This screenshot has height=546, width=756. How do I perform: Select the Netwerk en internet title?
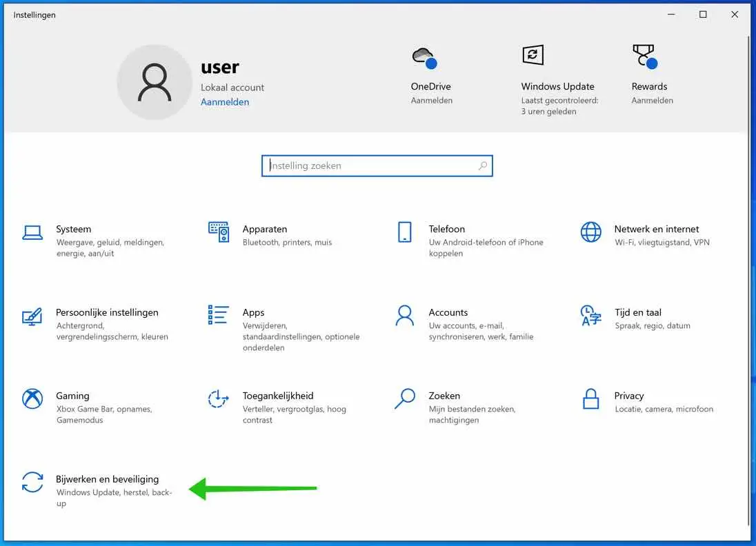[656, 229]
